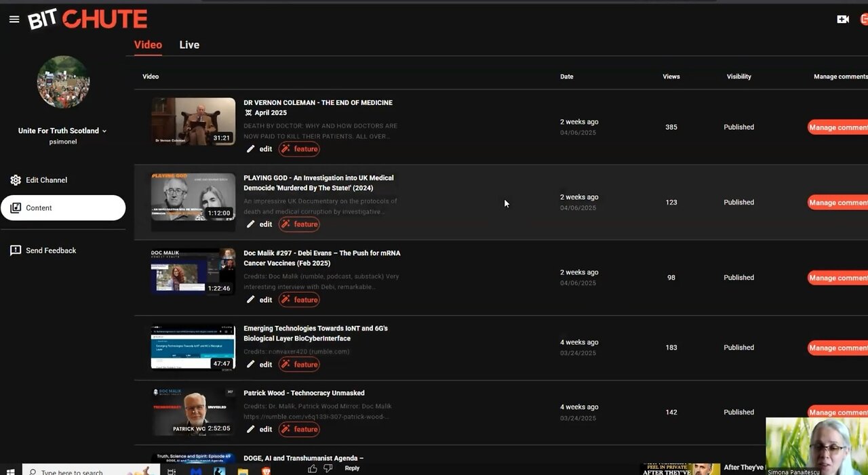Viewport: 868px width, 475px height.
Task: Click Published status of Dr Vernon Coleman video
Action: [738, 127]
